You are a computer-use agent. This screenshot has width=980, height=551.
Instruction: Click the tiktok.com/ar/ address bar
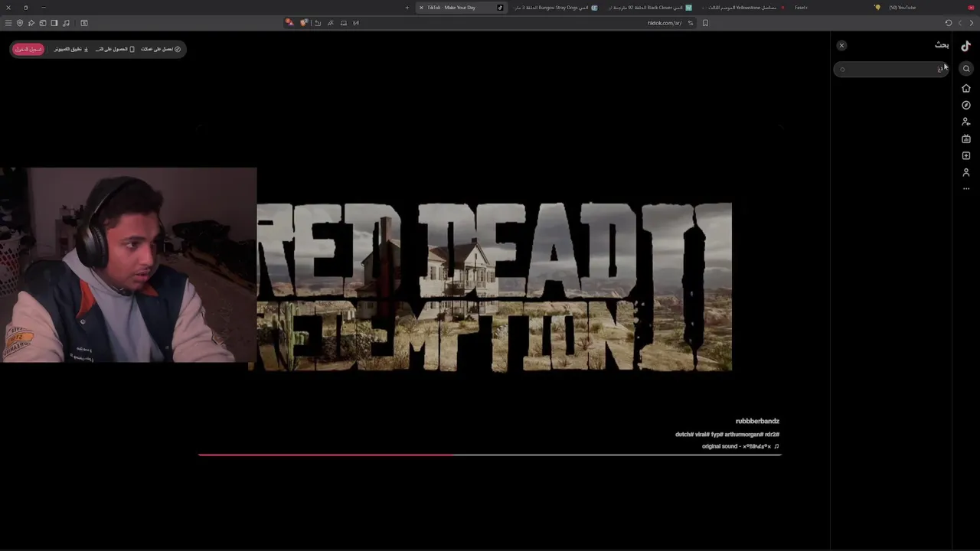[x=665, y=23]
